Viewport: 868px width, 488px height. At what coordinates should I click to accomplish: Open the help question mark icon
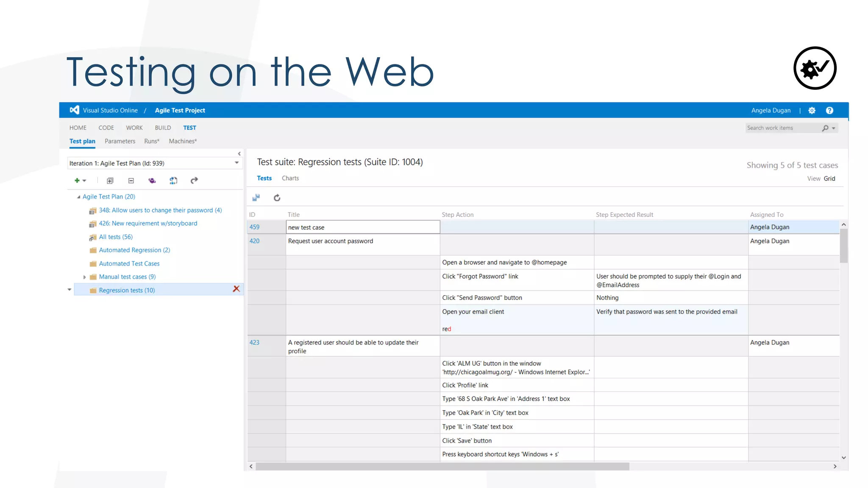tap(829, 111)
